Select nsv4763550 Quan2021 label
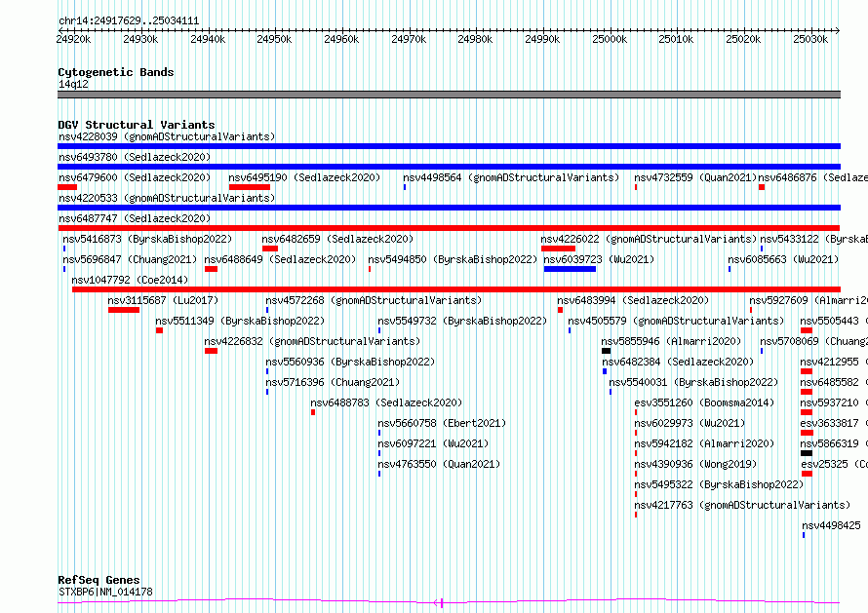 [x=439, y=464]
